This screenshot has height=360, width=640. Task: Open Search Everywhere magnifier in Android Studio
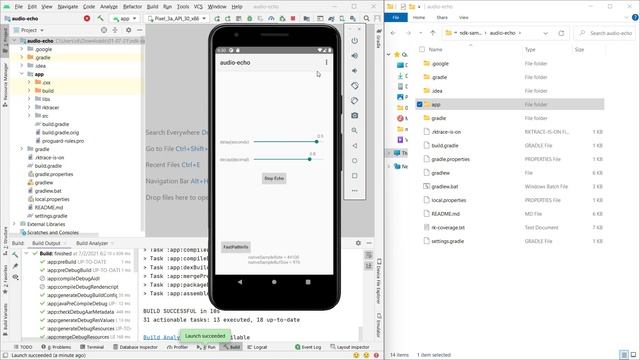[x=367, y=18]
